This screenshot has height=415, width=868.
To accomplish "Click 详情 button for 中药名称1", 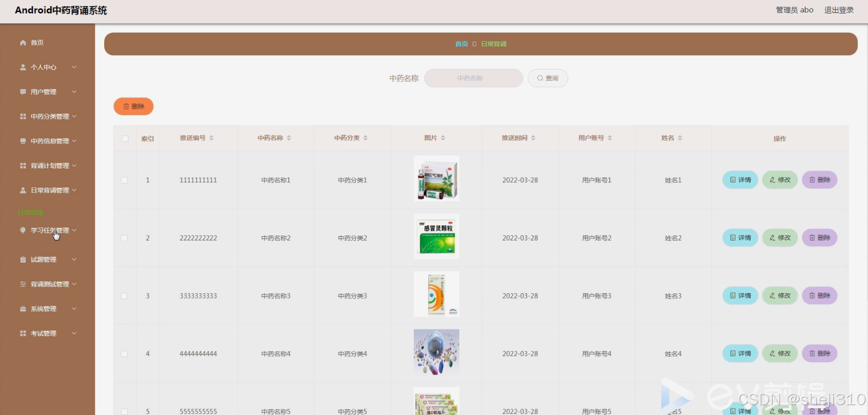I will 740,180.
